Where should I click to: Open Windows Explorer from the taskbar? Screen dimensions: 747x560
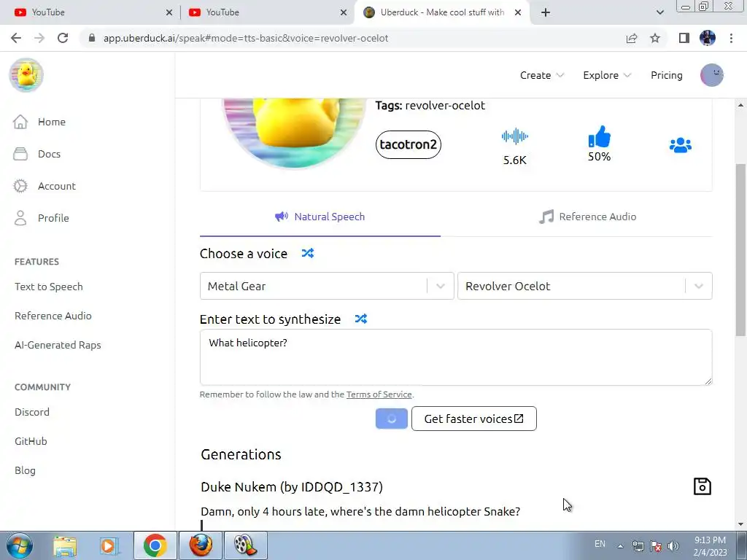pyautogui.click(x=65, y=545)
